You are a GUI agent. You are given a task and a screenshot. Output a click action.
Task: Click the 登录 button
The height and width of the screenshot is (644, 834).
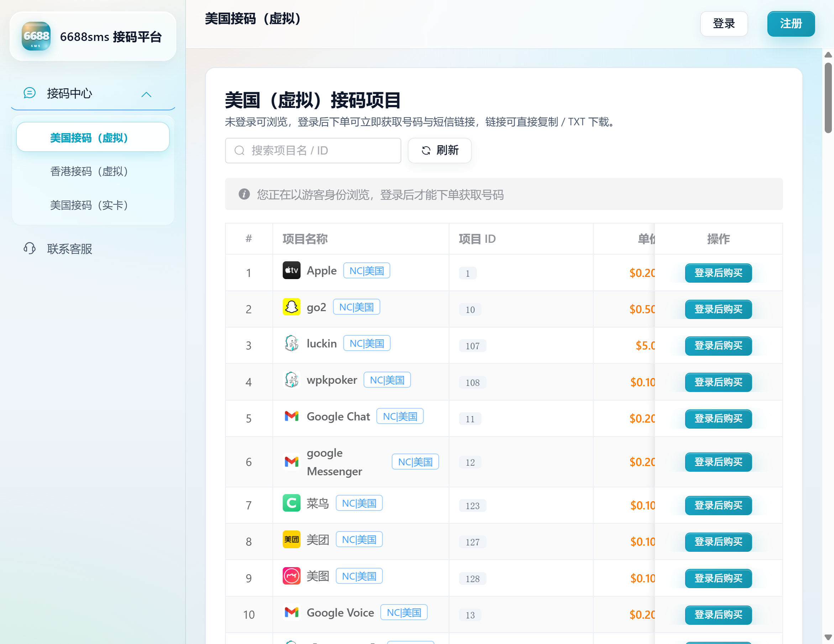point(724,24)
